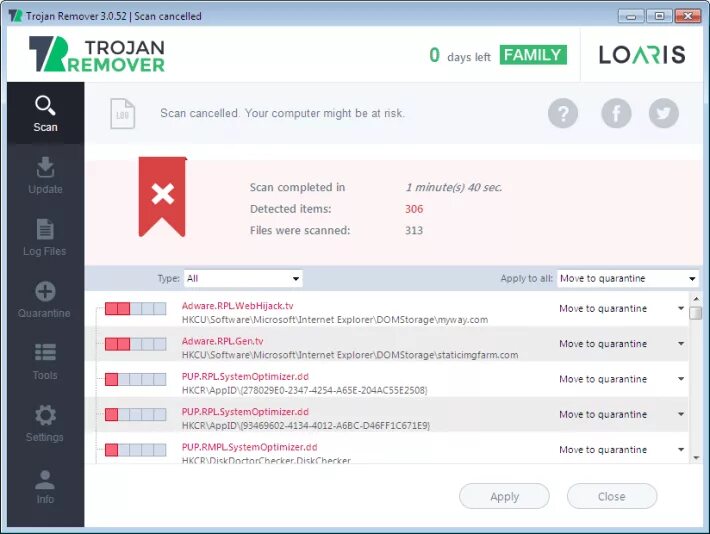The height and width of the screenshot is (534, 710).
Task: Click the scroll up arrow of results list
Action: [x=696, y=299]
